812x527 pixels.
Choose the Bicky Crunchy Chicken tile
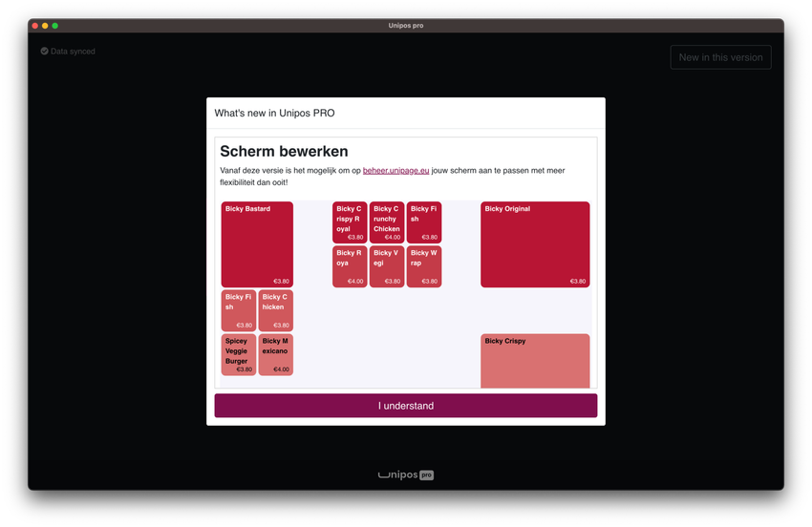click(387, 222)
